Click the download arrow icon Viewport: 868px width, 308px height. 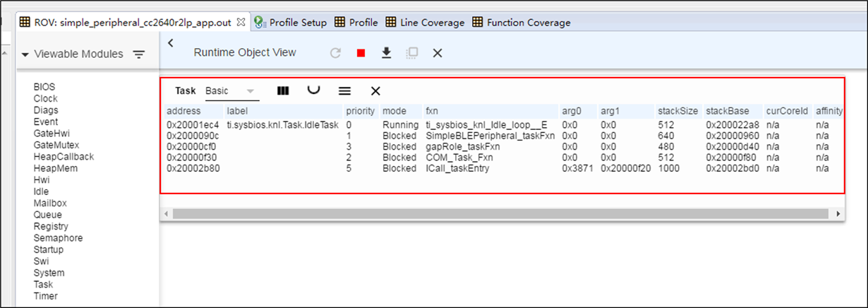pyautogui.click(x=386, y=53)
